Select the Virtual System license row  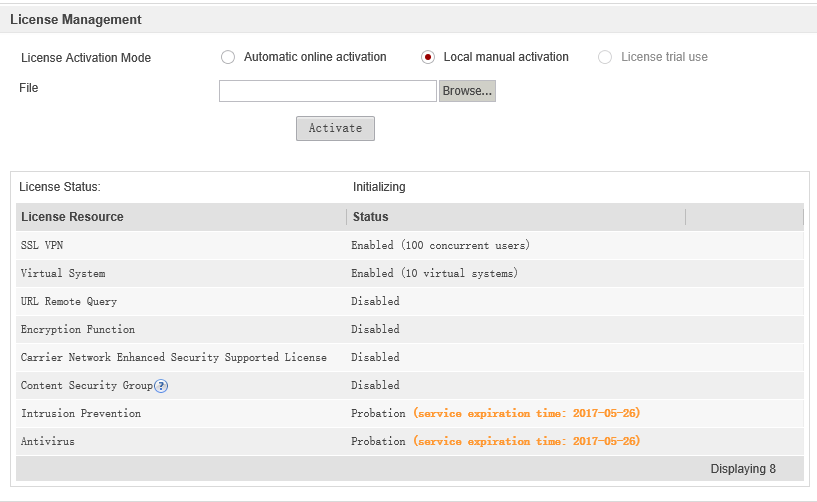(63, 273)
